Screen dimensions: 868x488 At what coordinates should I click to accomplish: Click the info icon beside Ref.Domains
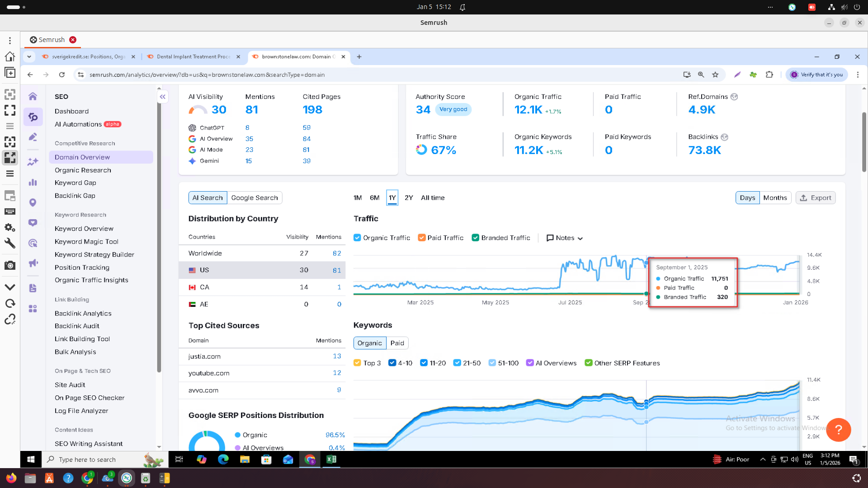tap(734, 97)
